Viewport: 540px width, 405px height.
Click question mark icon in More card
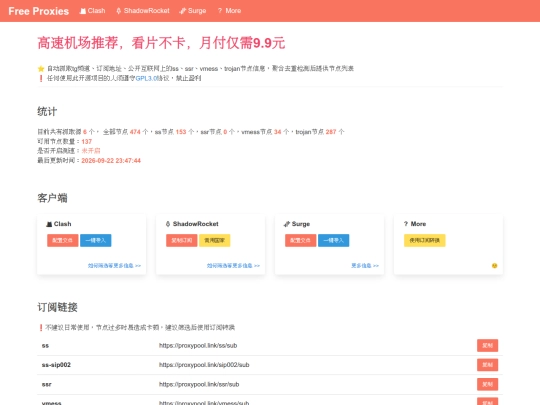coord(406,224)
